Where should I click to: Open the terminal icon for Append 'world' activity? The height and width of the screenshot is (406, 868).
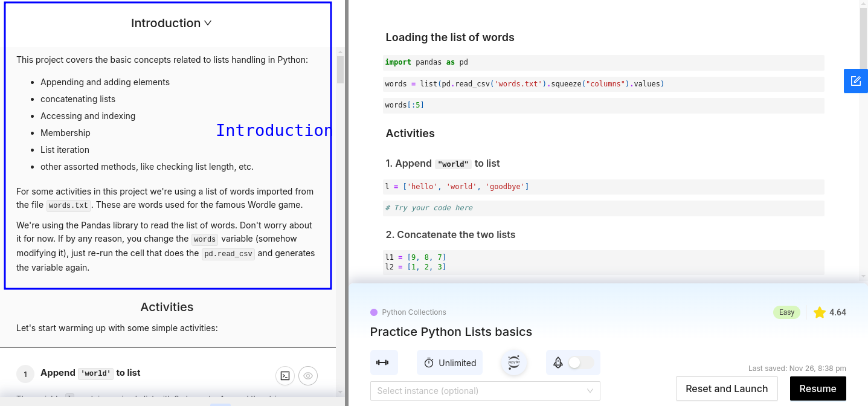pos(285,376)
